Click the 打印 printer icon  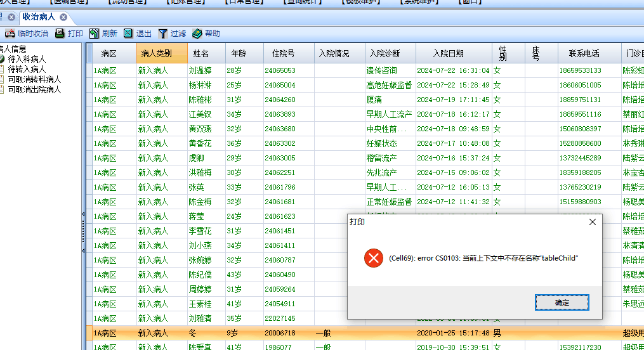pyautogui.click(x=60, y=34)
